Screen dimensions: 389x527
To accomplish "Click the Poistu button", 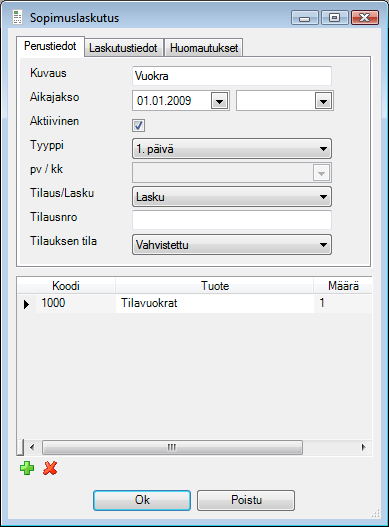I will (246, 500).
